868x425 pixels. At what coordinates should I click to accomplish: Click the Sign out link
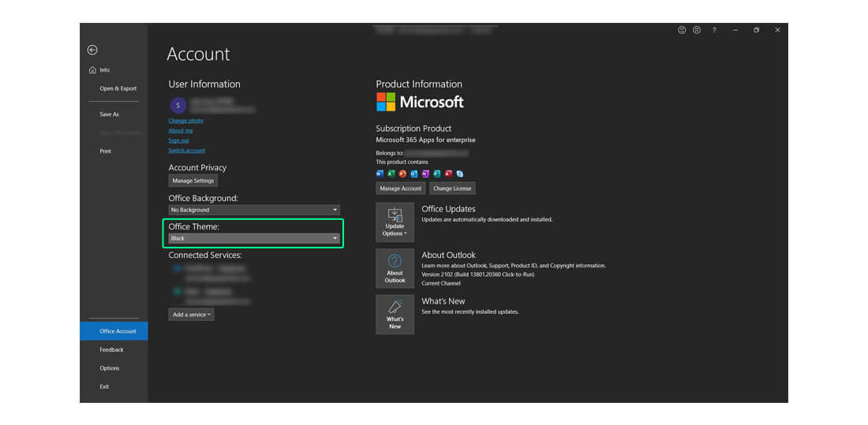click(178, 140)
